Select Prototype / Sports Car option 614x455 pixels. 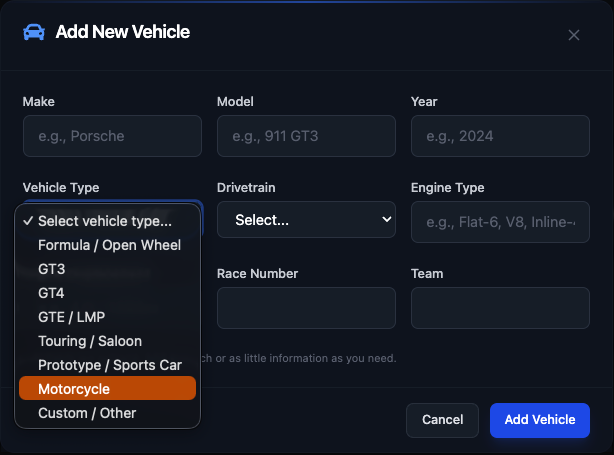(109, 365)
